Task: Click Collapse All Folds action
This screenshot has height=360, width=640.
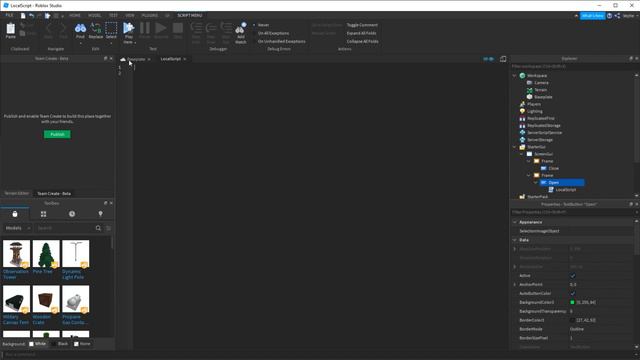Action: pos(362,41)
